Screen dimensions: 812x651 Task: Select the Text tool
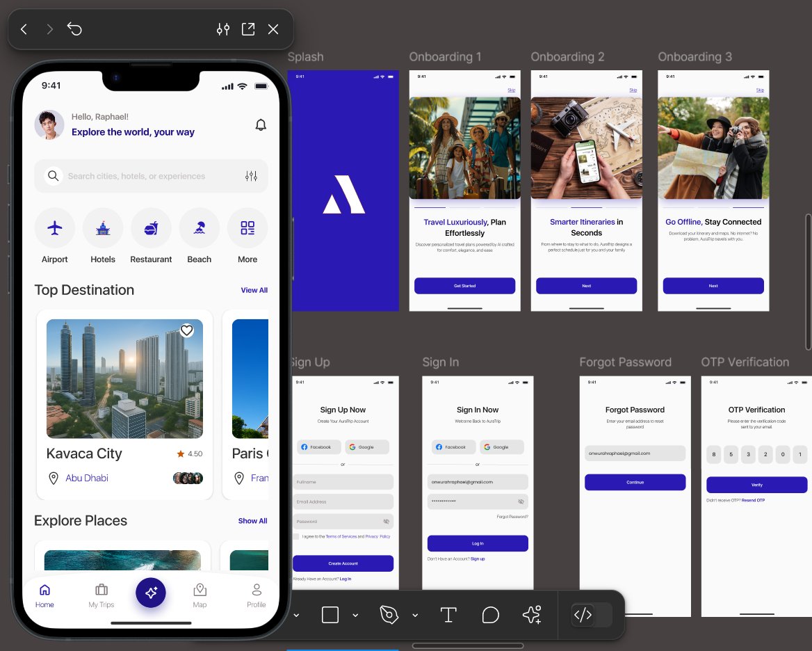tap(448, 615)
